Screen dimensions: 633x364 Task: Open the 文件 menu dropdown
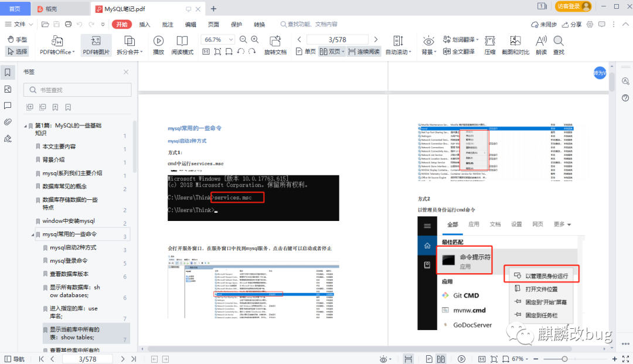click(x=19, y=24)
